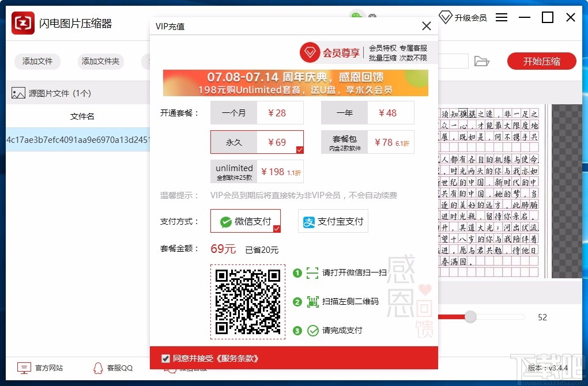Uncheck 同意并接受《服务条款》
The height and width of the screenshot is (386, 588).
[x=165, y=358]
